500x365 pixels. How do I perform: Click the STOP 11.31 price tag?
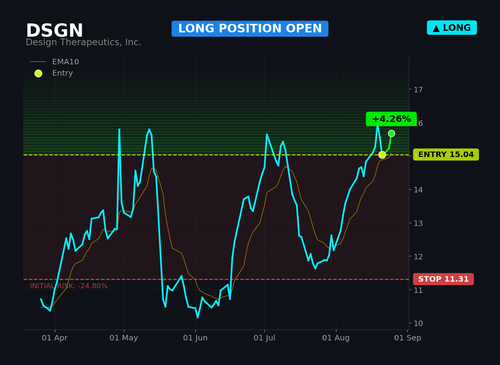pos(443,279)
